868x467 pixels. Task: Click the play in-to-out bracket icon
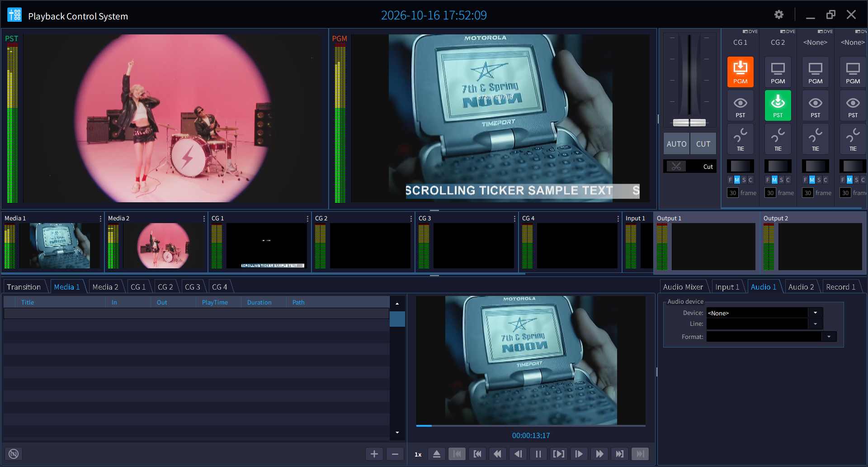(559, 454)
